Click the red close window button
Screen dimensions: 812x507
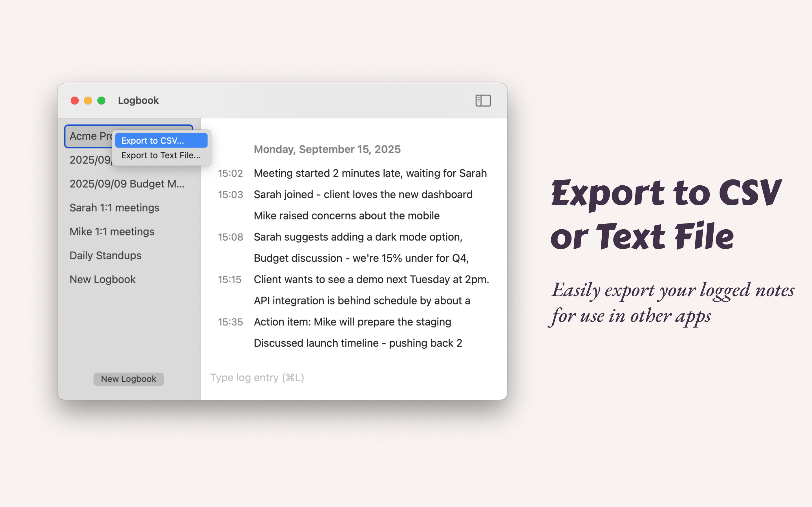(x=75, y=101)
